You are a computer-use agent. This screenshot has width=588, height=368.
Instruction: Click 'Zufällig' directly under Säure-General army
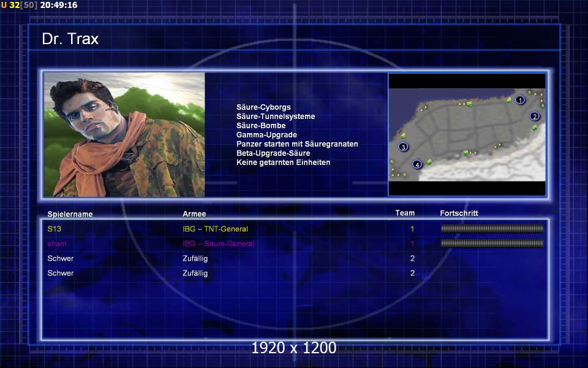coord(195,258)
